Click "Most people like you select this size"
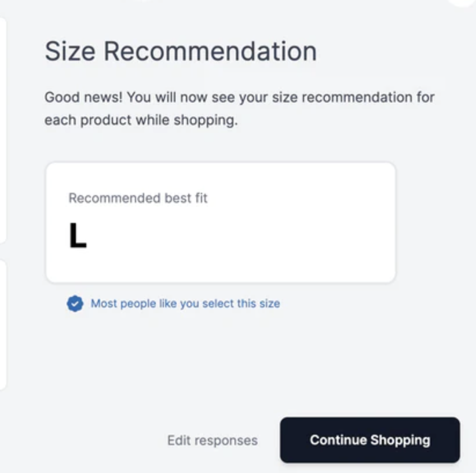Screen dimensions: 476x473 coord(185,303)
